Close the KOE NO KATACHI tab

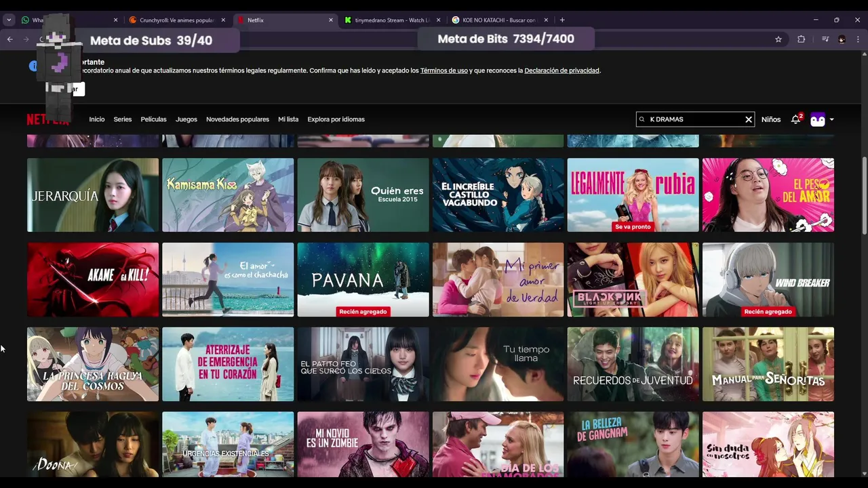[546, 20]
